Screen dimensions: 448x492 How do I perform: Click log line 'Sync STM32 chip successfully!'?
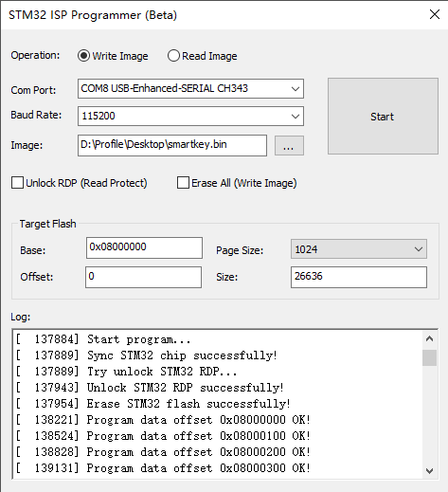[147, 355]
